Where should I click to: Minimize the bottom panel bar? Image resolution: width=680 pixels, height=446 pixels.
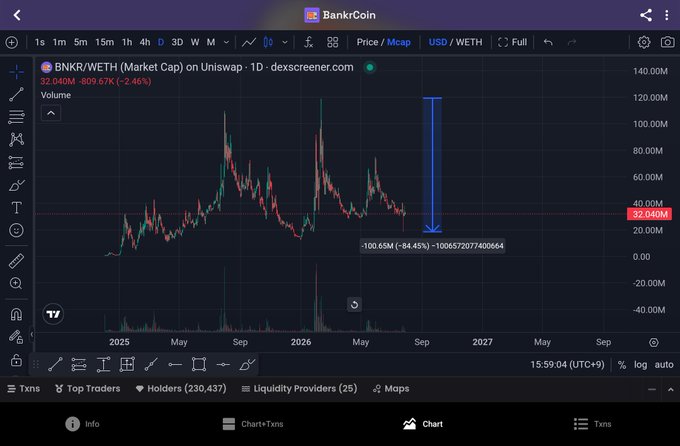click(x=652, y=389)
